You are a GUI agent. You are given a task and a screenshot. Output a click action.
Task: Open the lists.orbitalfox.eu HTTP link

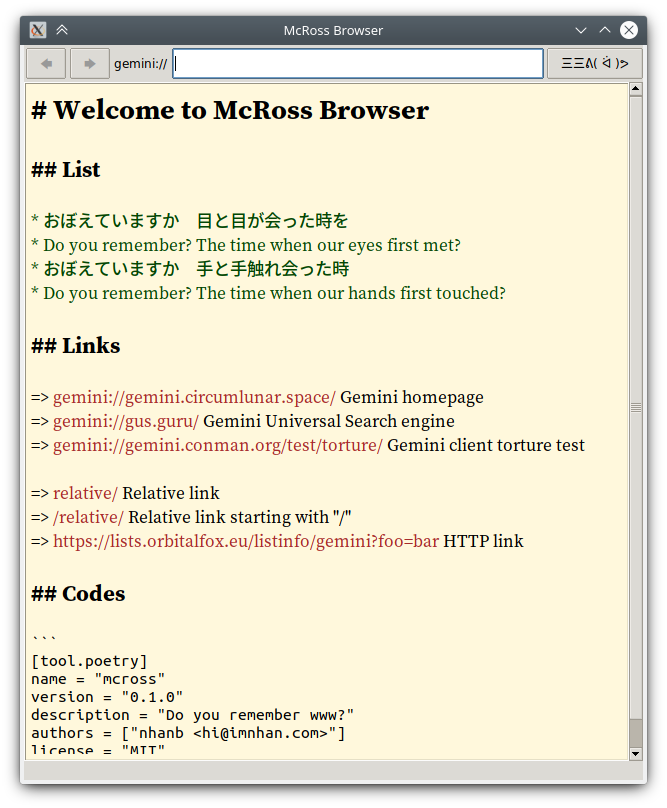click(245, 541)
